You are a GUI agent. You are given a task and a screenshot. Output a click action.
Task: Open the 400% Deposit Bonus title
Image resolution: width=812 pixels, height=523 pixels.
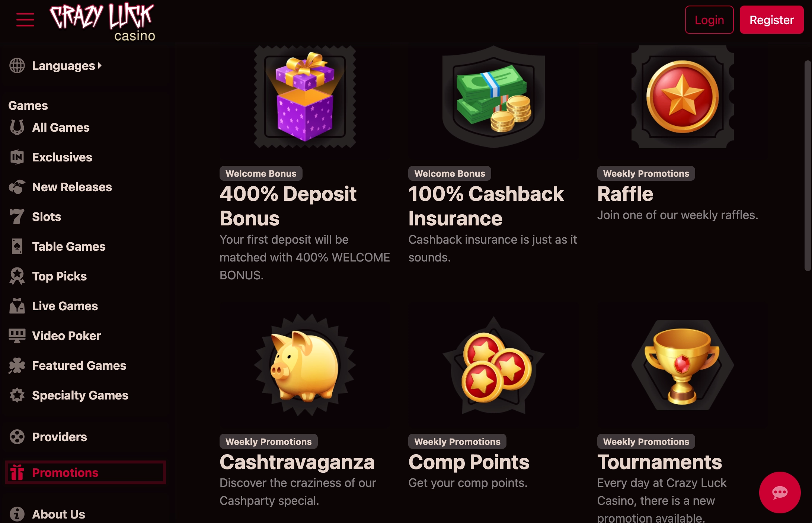pyautogui.click(x=288, y=206)
